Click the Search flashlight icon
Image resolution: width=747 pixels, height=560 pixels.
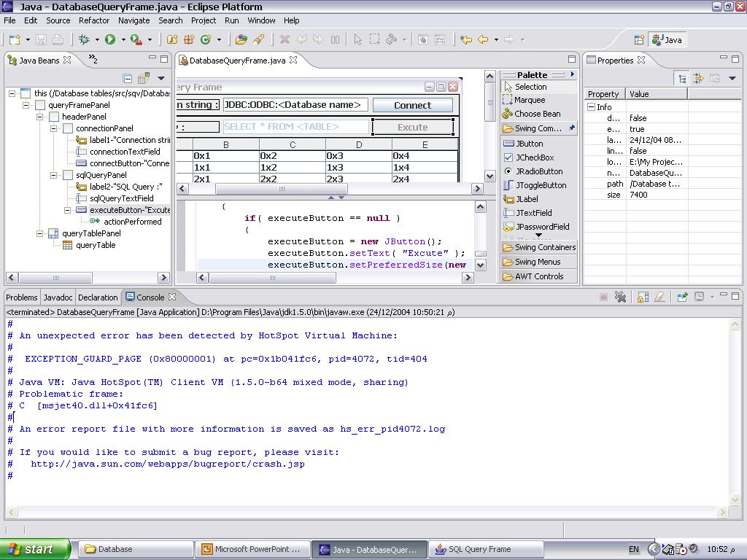(x=259, y=39)
